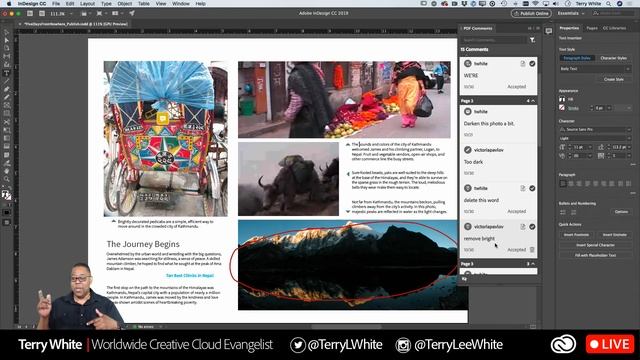The width and height of the screenshot is (640, 360).
Task: Switch to the CC Libraries tab
Action: coord(614,28)
